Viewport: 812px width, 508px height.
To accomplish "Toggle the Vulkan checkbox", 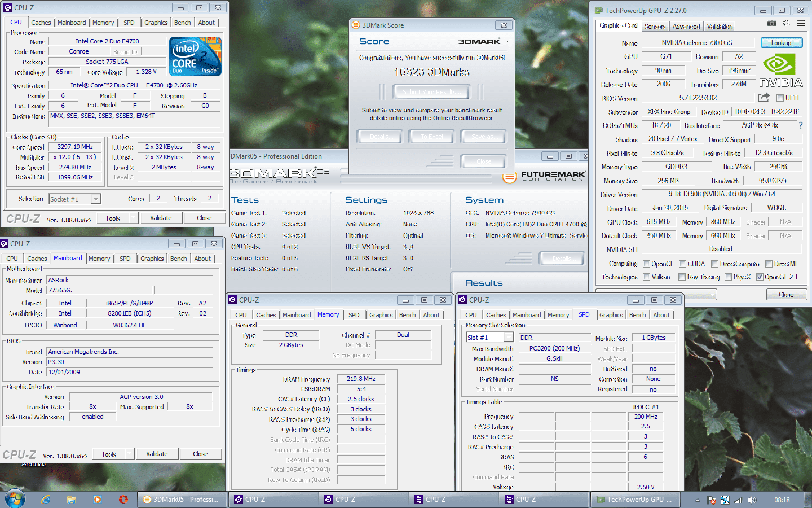I will [646, 277].
